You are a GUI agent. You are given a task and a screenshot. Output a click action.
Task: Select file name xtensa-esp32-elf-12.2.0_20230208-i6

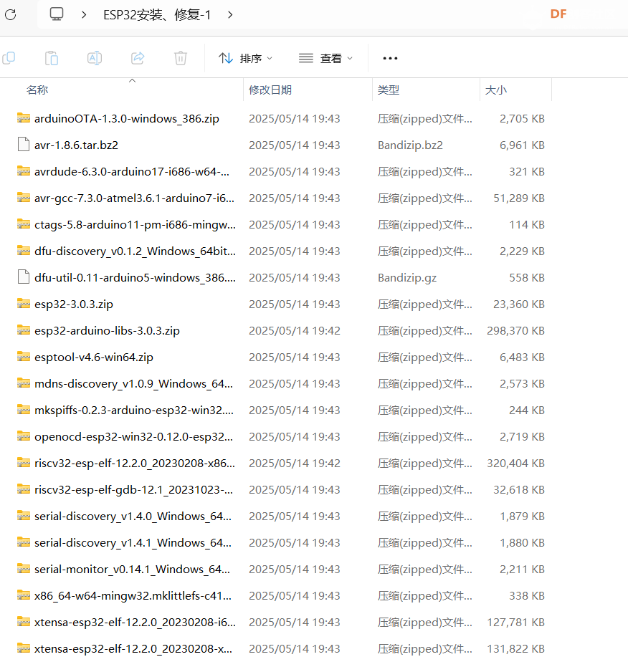tap(135, 623)
